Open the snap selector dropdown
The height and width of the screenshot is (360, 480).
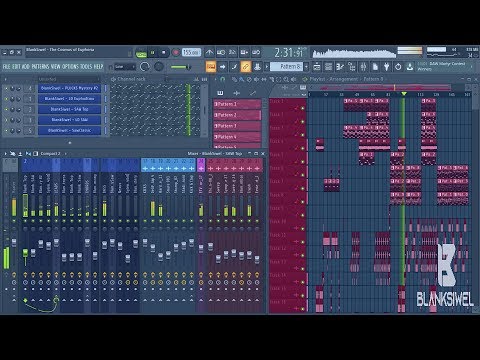coord(125,67)
